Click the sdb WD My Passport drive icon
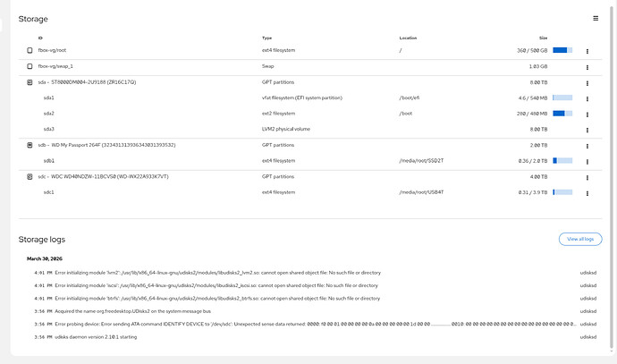This screenshot has height=364, width=617. pos(30,145)
